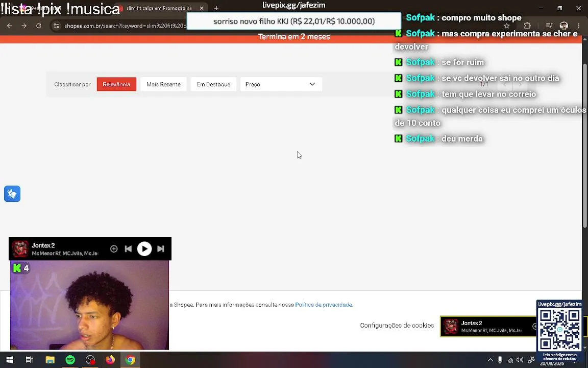The image size is (588, 368).
Task: Click the Jontex 2 album art thumbnail
Action: [20, 248]
